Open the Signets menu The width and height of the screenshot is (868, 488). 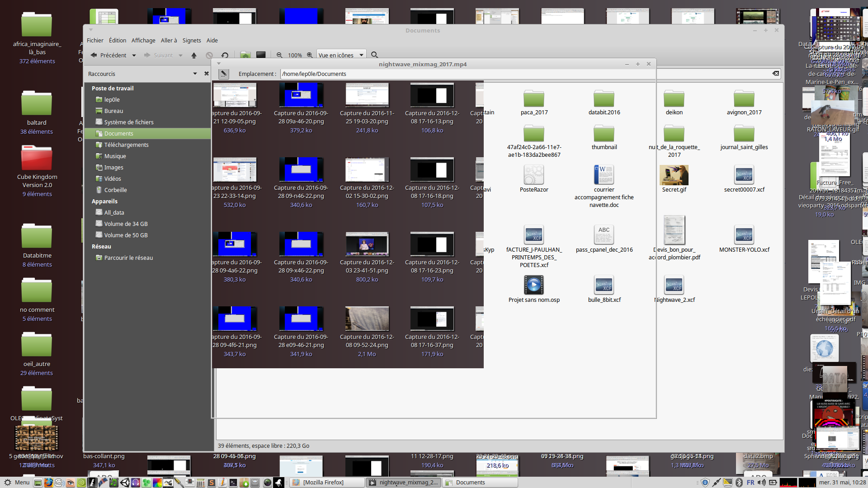[x=192, y=40]
